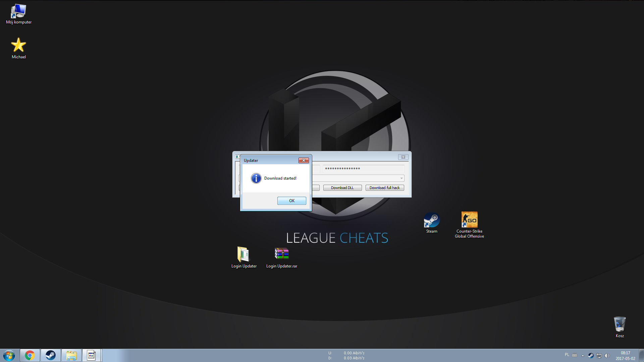Click the Download DLL button
The height and width of the screenshot is (362, 644).
pyautogui.click(x=342, y=188)
